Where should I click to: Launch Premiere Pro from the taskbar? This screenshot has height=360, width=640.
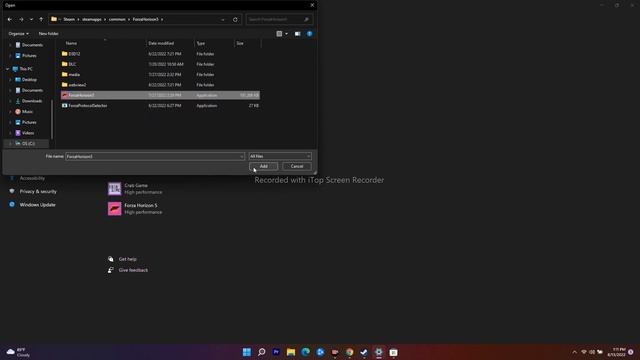tap(276, 352)
